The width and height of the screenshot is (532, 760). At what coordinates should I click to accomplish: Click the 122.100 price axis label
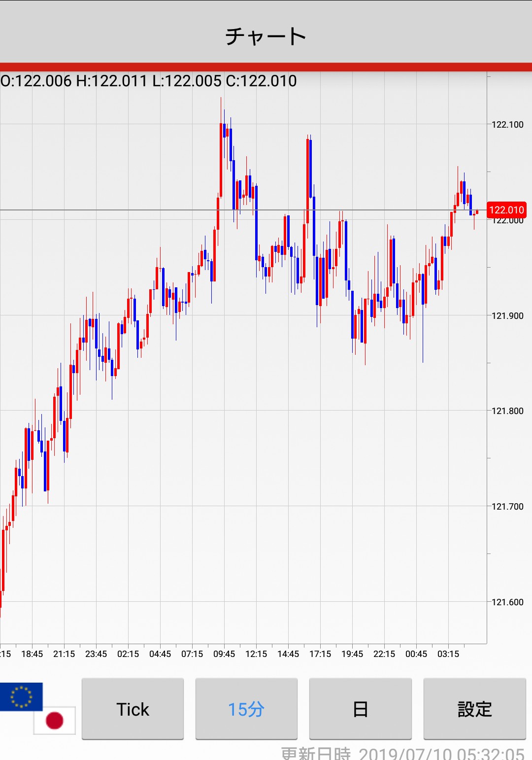(507, 125)
